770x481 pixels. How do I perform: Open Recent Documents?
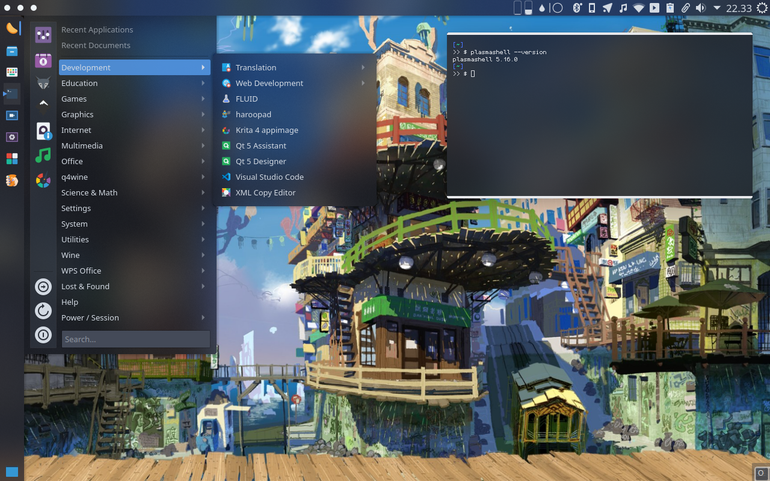[96, 45]
